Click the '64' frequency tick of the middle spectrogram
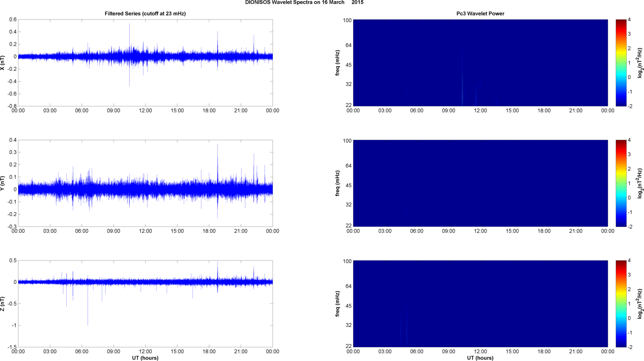644x361 pixels. coord(348,166)
